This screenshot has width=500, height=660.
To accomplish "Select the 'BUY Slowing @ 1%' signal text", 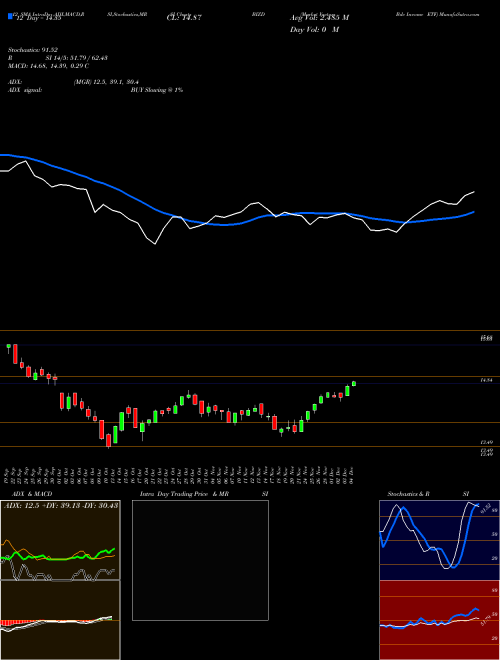I will (157, 90).
